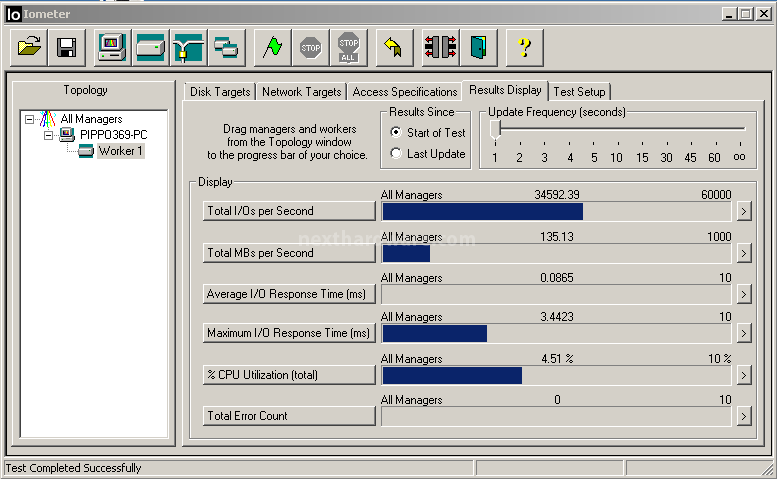Open About Iometer with the question mark
The width and height of the screenshot is (777, 479).
pyautogui.click(x=524, y=48)
